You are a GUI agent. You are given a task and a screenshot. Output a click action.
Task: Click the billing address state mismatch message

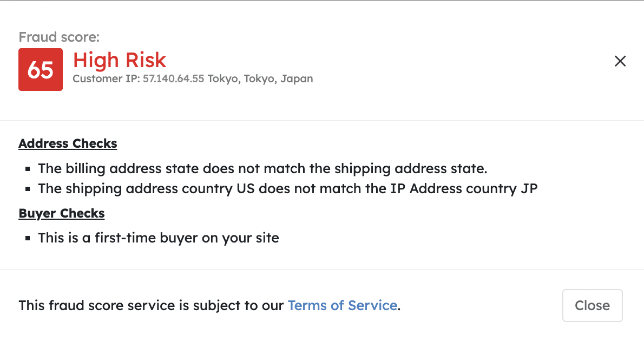(262, 169)
